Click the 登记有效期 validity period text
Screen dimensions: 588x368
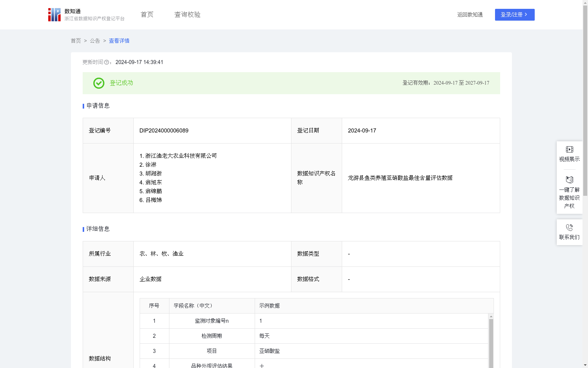446,83
